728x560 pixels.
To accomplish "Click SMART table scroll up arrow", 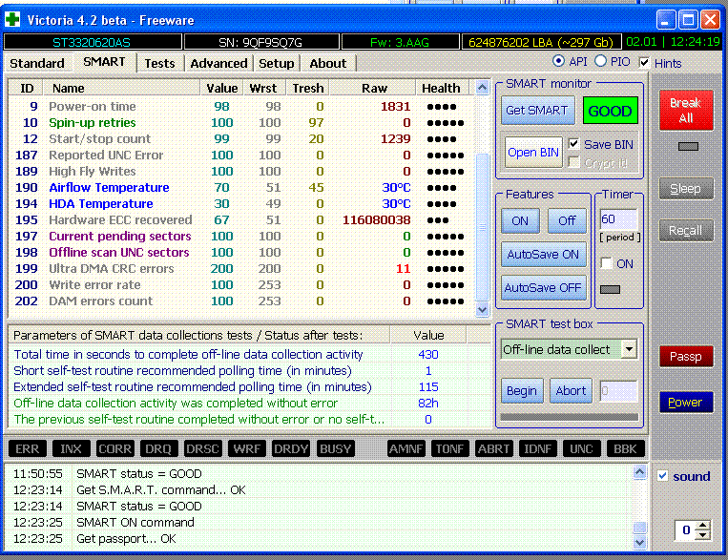I will point(483,88).
